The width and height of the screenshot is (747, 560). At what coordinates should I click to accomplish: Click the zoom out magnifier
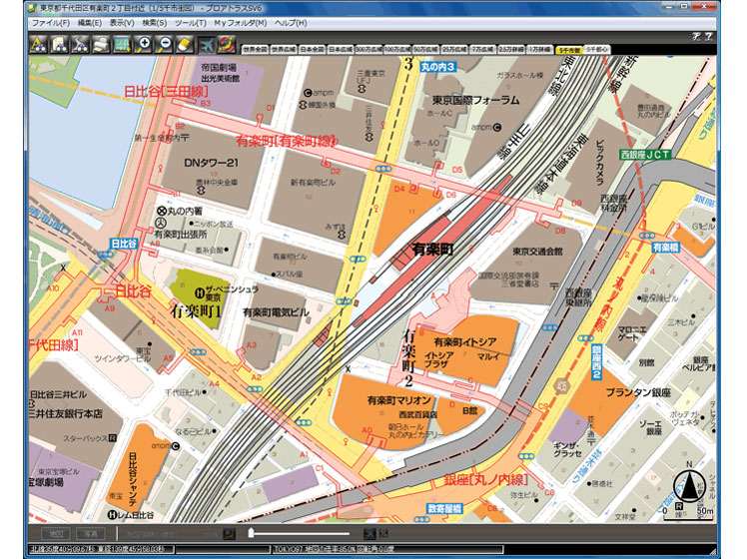[164, 44]
